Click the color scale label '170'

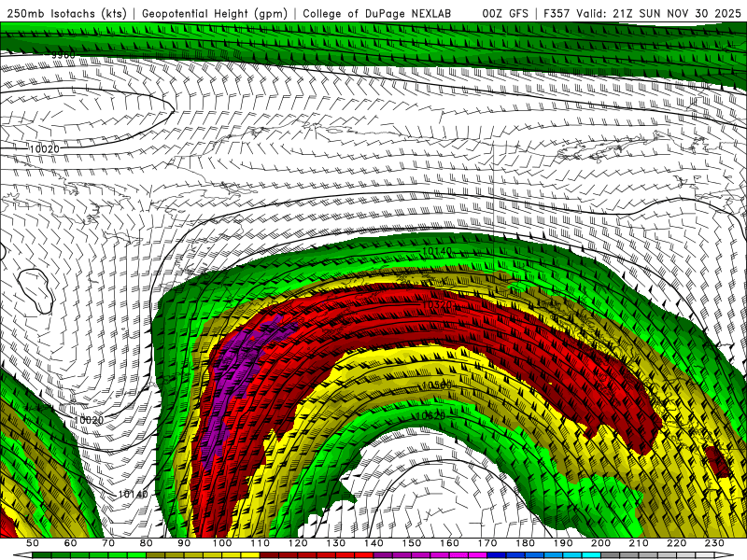click(487, 543)
